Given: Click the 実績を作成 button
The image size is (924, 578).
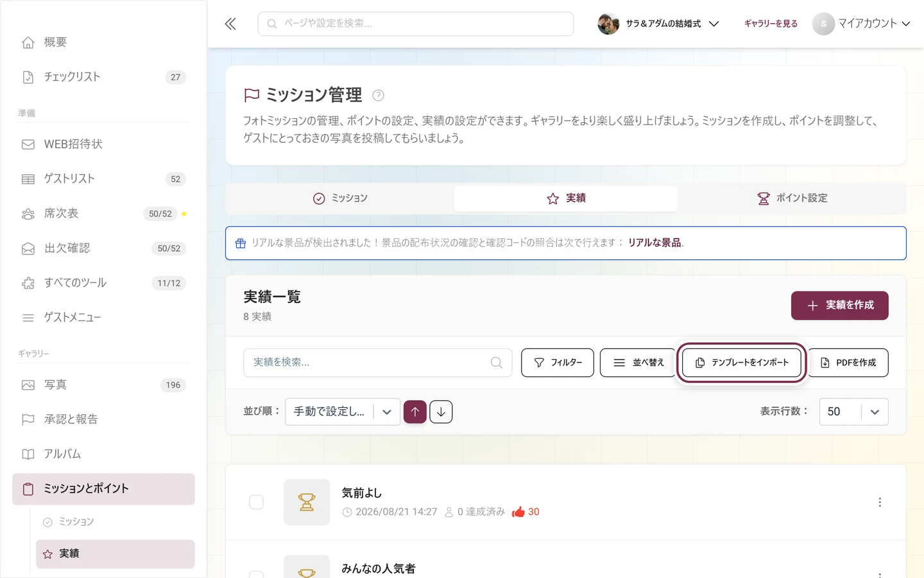Looking at the screenshot, I should pos(839,306).
